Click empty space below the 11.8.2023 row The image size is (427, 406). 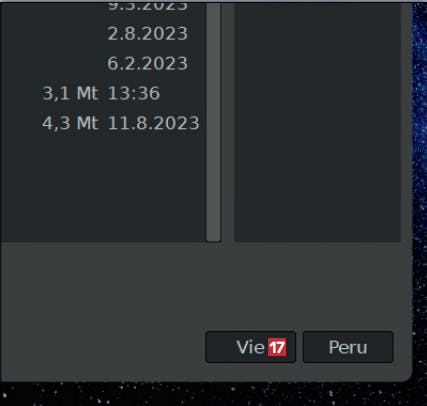click(x=103, y=190)
